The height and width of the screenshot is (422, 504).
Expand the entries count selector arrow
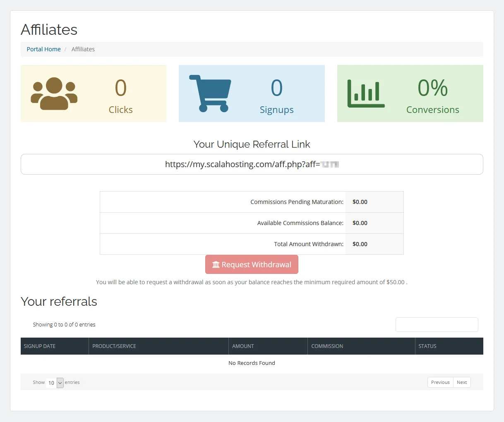(60, 383)
